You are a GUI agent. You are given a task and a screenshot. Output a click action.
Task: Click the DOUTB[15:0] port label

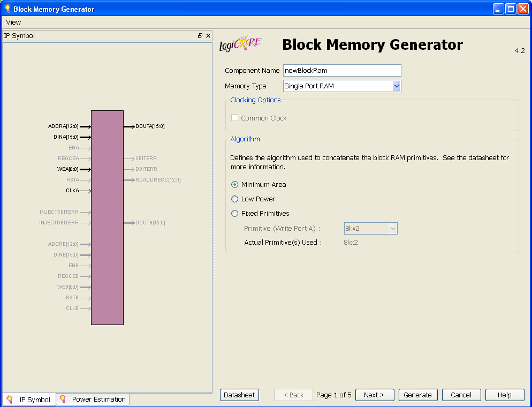pos(150,223)
